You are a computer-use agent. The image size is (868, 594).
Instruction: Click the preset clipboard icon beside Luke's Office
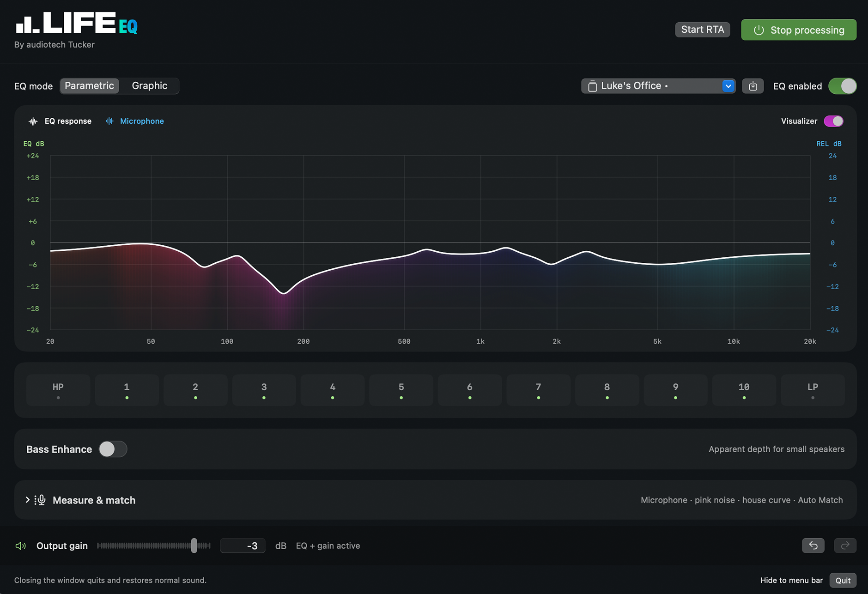pyautogui.click(x=592, y=86)
